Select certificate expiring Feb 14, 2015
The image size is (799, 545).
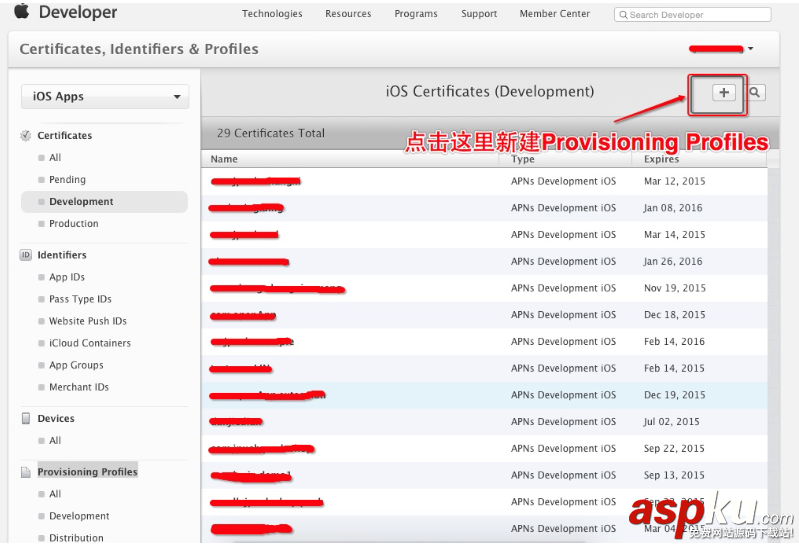[484, 368]
